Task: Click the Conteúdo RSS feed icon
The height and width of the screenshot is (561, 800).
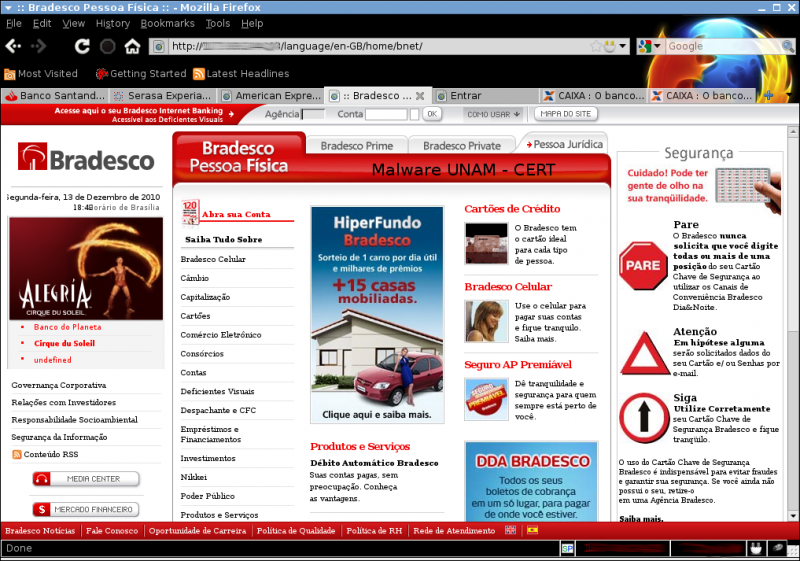Action: coord(17,454)
